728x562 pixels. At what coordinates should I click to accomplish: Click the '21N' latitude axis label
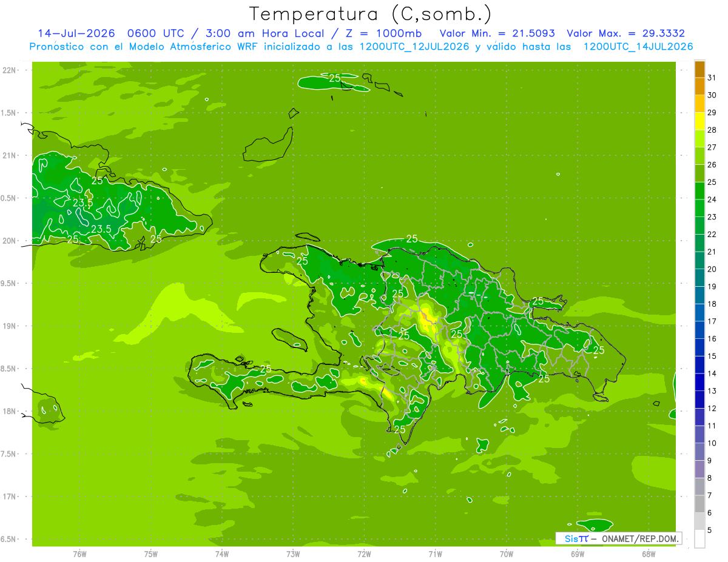(10, 155)
